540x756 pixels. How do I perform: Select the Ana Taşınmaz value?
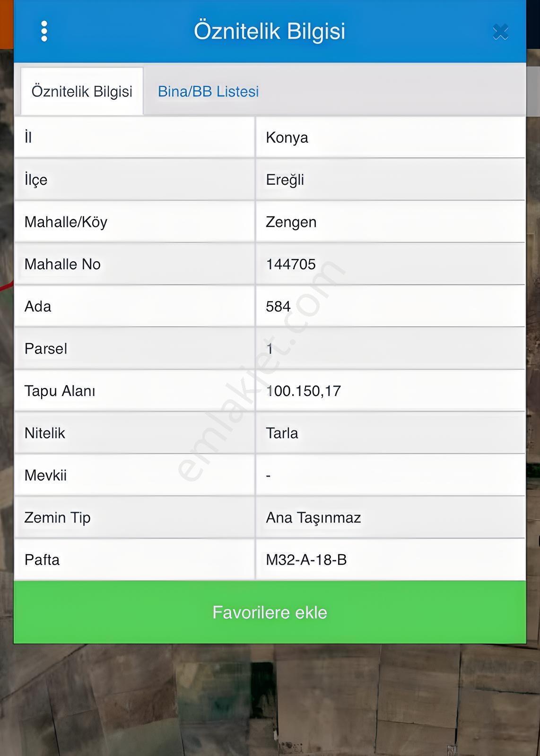[x=314, y=517]
